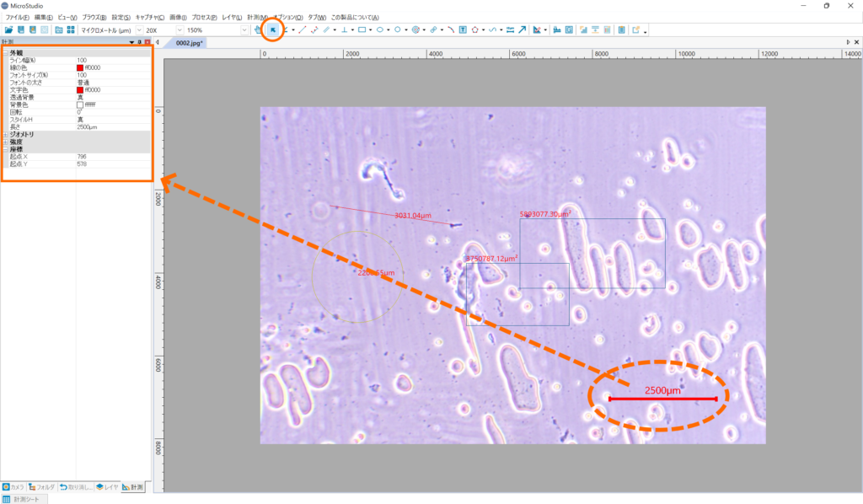The image size is (863, 504).
Task: Click the open file folder icon
Action: point(8,29)
